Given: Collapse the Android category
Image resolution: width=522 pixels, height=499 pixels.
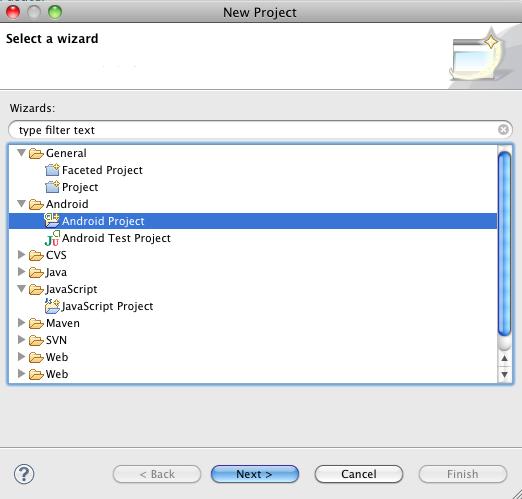Looking at the screenshot, I should point(22,204).
